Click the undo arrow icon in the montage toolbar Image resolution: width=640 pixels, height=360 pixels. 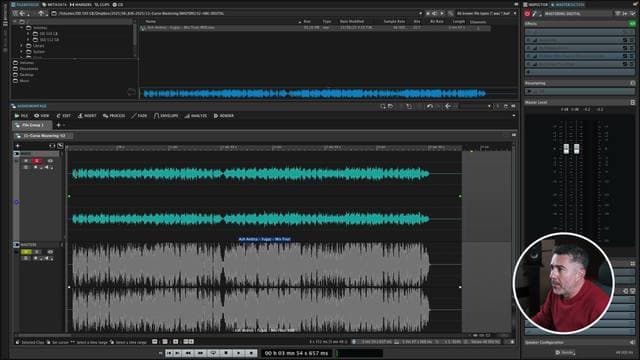coord(430,106)
